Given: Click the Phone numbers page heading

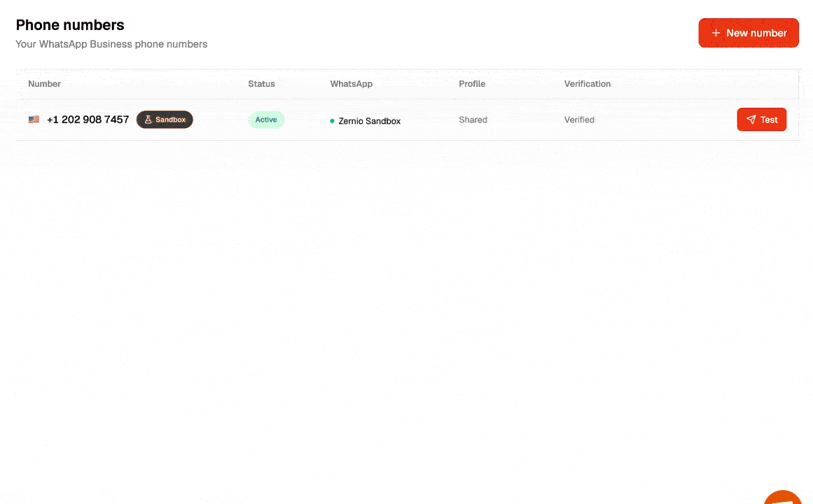Looking at the screenshot, I should pos(70,25).
